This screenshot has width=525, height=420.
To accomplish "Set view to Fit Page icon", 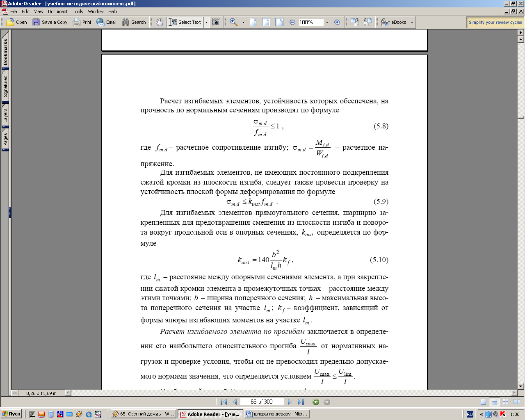I will (x=266, y=22).
